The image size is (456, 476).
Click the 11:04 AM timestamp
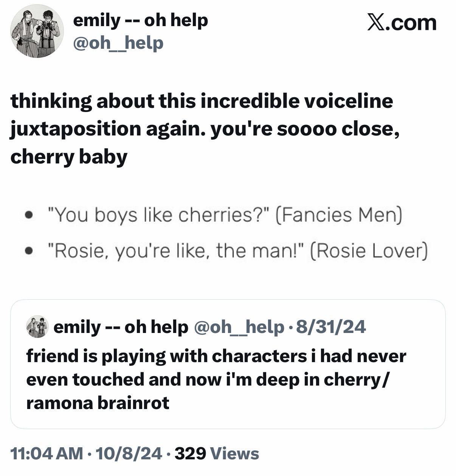pyautogui.click(x=47, y=453)
